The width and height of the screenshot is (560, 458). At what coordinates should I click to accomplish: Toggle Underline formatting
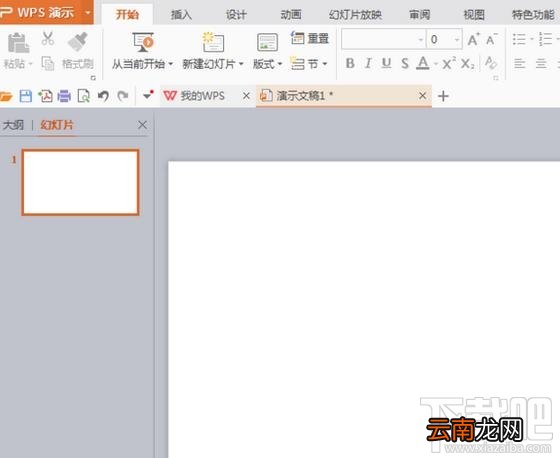pyautogui.click(x=386, y=64)
